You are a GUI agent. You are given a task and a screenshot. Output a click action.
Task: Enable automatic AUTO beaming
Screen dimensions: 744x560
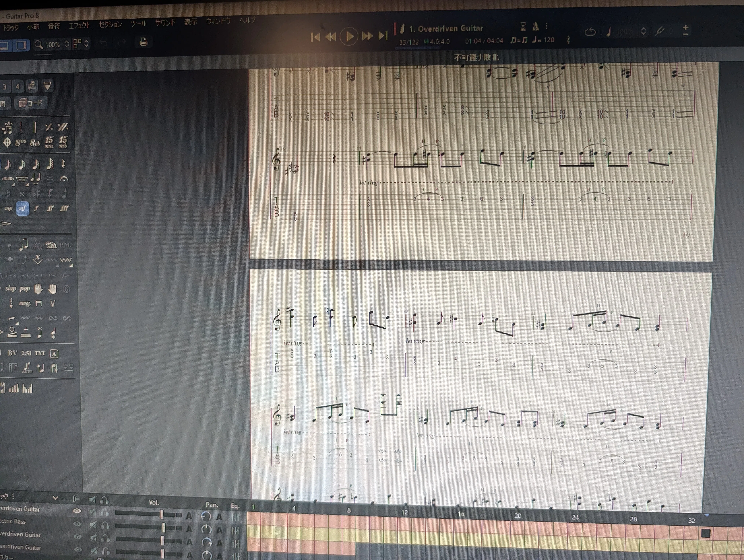pos(27,368)
